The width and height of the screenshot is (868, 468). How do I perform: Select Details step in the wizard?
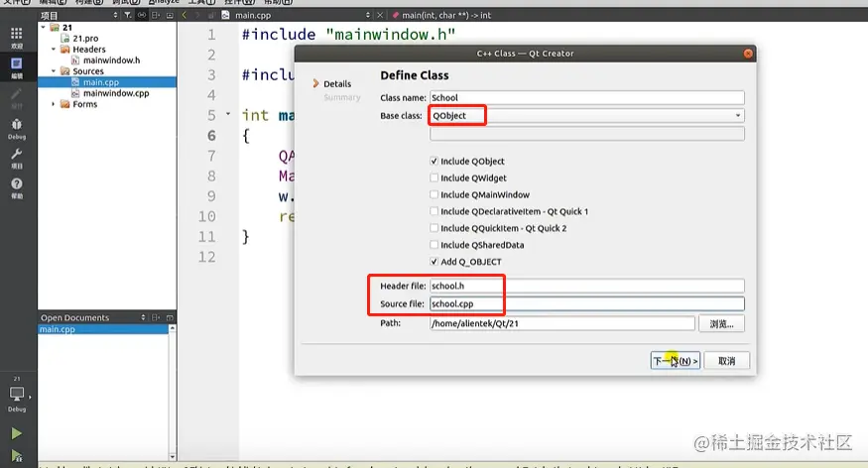click(x=337, y=83)
